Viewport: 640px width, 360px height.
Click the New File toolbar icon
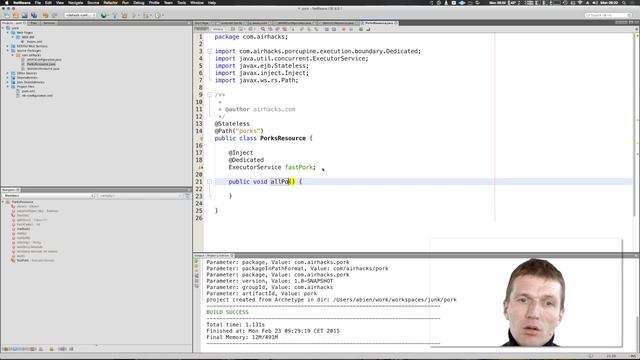tap(7, 15)
